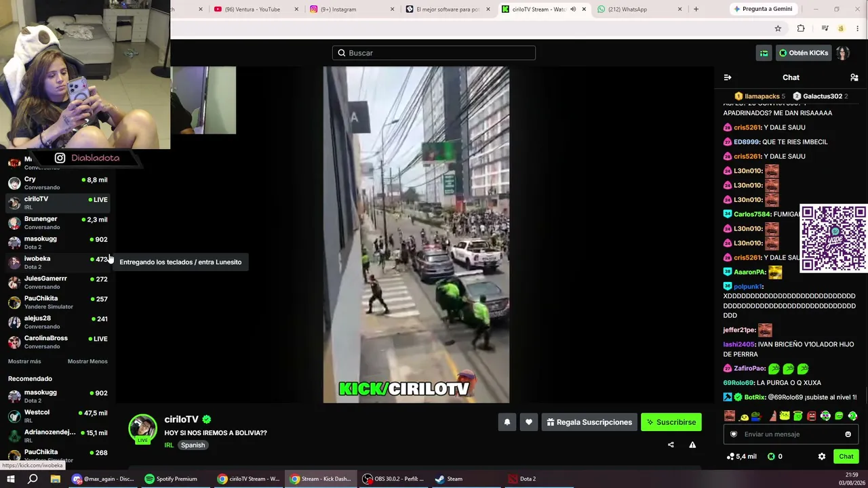Click the chat identity badge icon

(734, 434)
